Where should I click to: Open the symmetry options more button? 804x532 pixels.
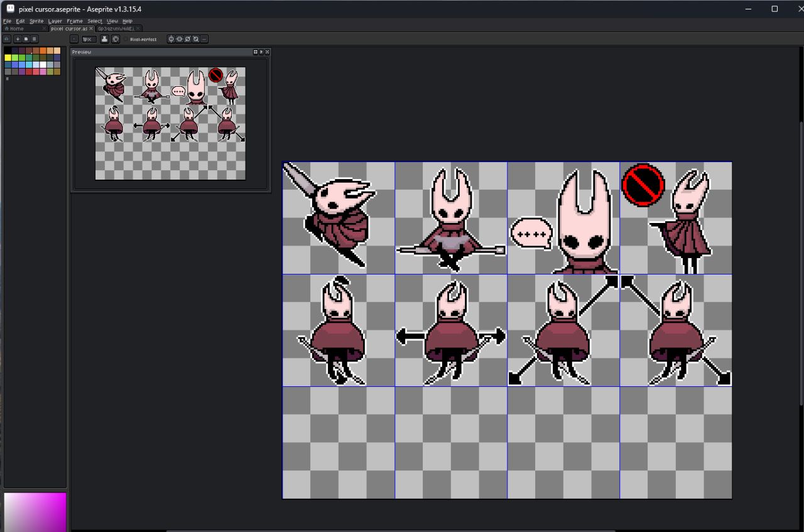204,39
